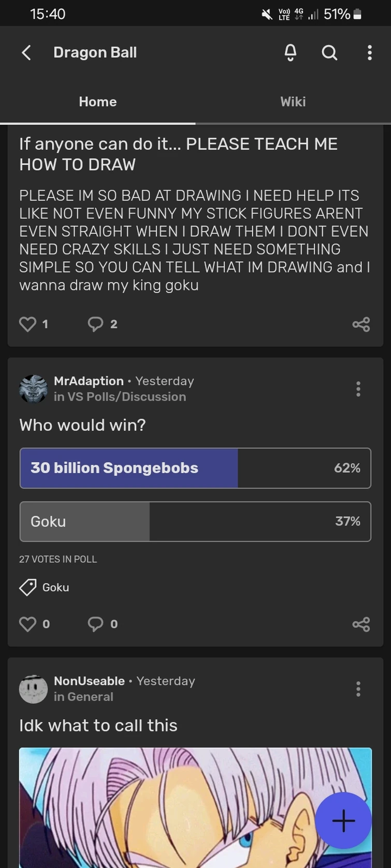Open the top-right three-dot menu
Image resolution: width=391 pixels, height=868 pixels.
tap(369, 52)
